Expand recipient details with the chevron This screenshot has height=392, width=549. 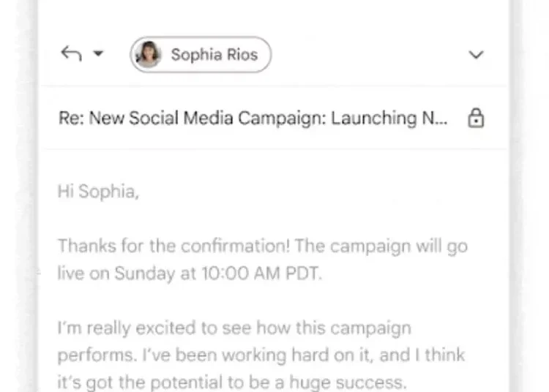476,55
